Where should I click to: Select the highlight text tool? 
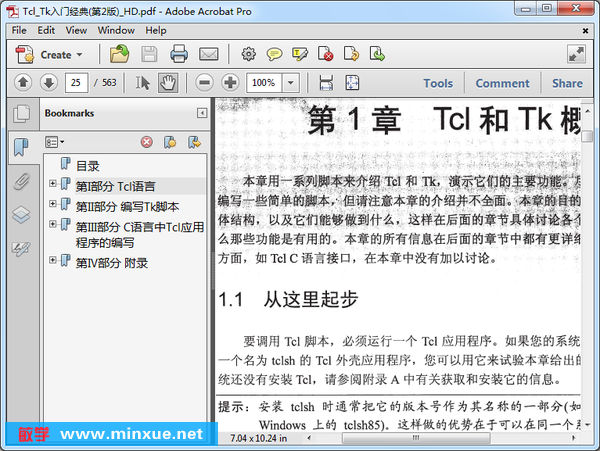(300, 54)
